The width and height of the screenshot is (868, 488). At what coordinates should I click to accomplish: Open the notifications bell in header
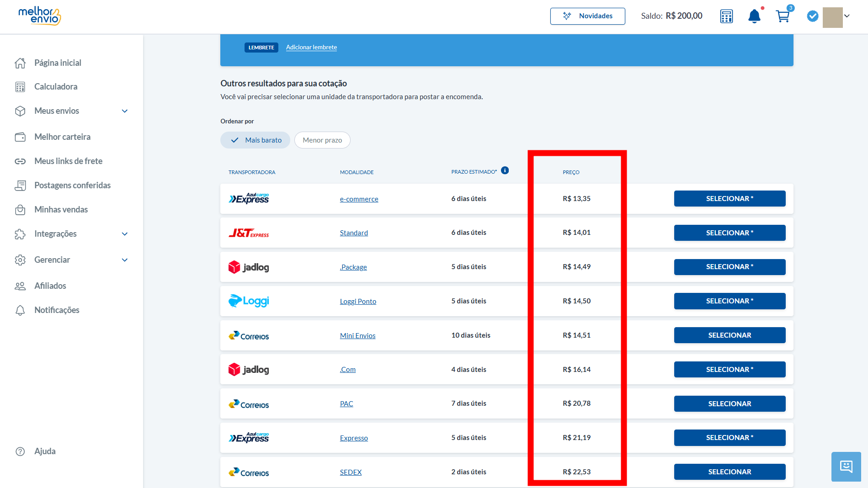754,16
